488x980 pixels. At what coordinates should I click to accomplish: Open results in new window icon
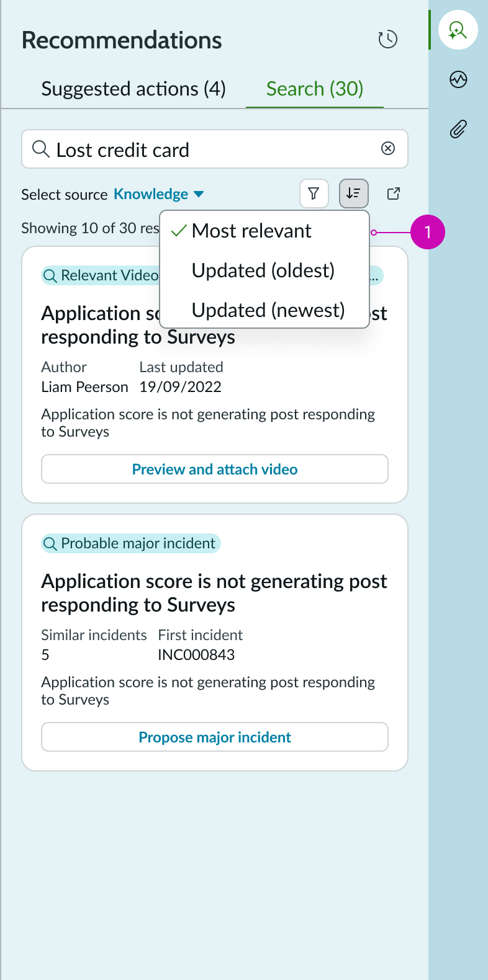(x=393, y=194)
